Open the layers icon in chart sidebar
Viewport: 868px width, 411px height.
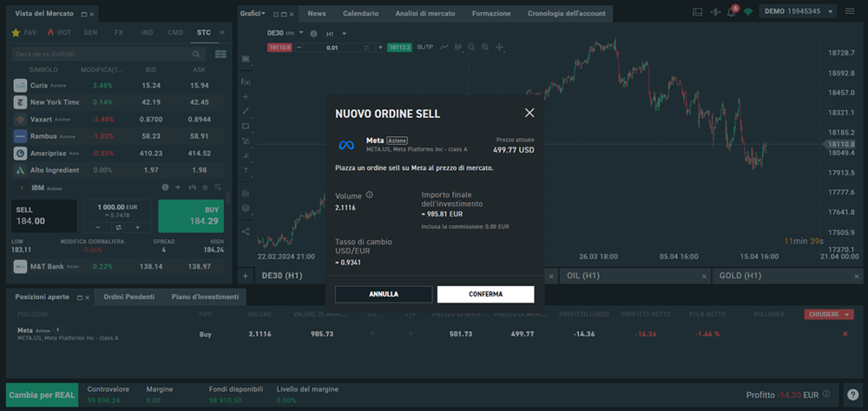tap(246, 209)
